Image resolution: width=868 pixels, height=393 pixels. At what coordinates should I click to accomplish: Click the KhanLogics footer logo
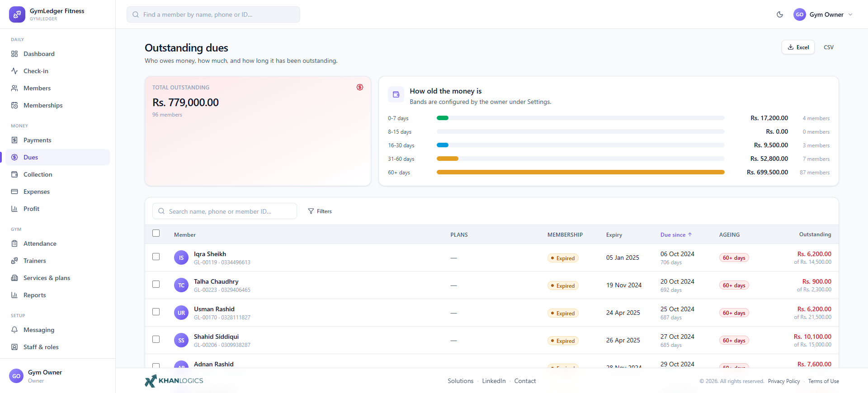[174, 381]
